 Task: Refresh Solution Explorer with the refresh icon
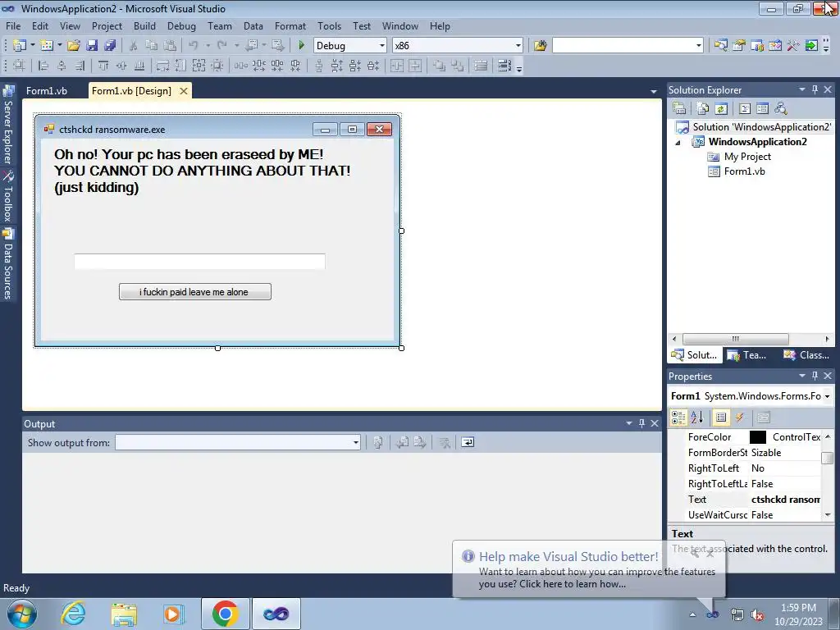click(721, 109)
